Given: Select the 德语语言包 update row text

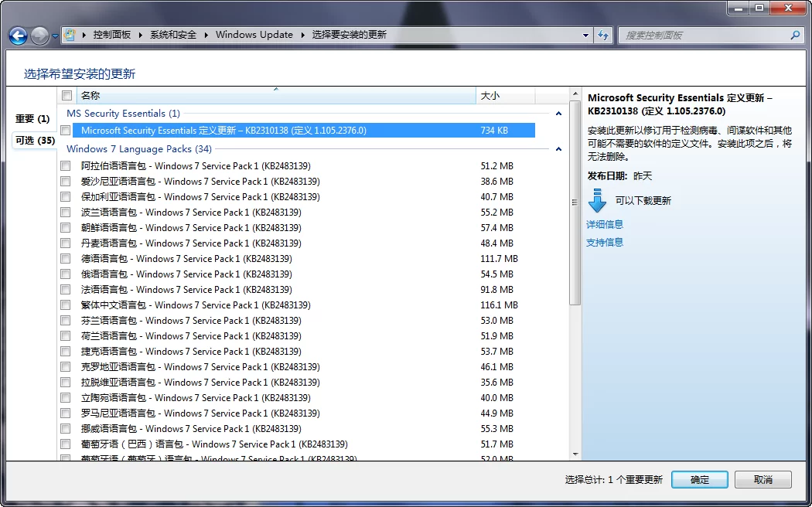Looking at the screenshot, I should coord(186,259).
